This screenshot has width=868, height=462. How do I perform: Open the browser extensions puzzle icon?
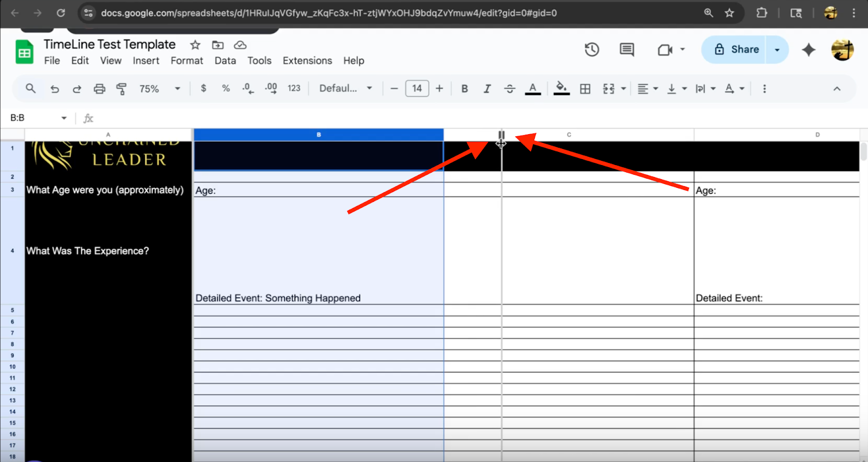pos(762,13)
